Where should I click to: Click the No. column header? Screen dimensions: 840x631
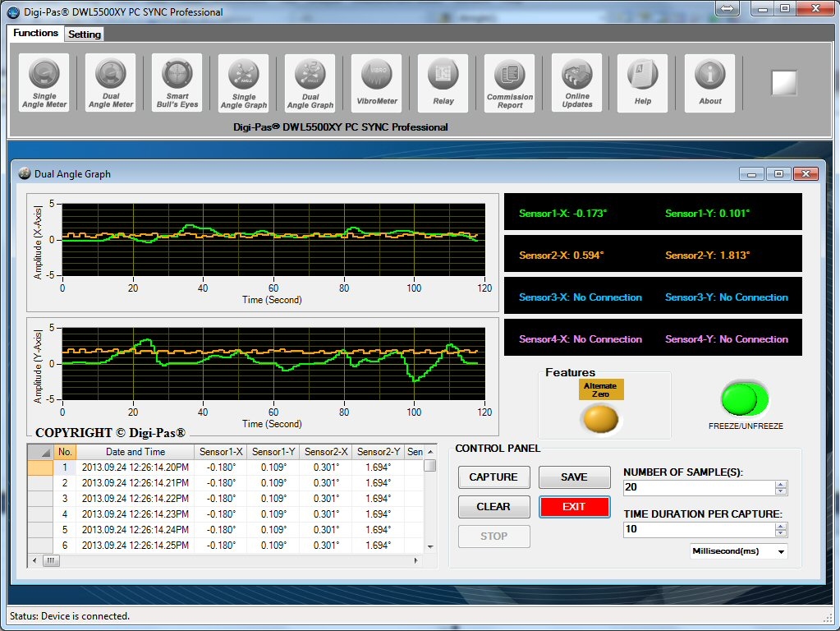point(65,452)
